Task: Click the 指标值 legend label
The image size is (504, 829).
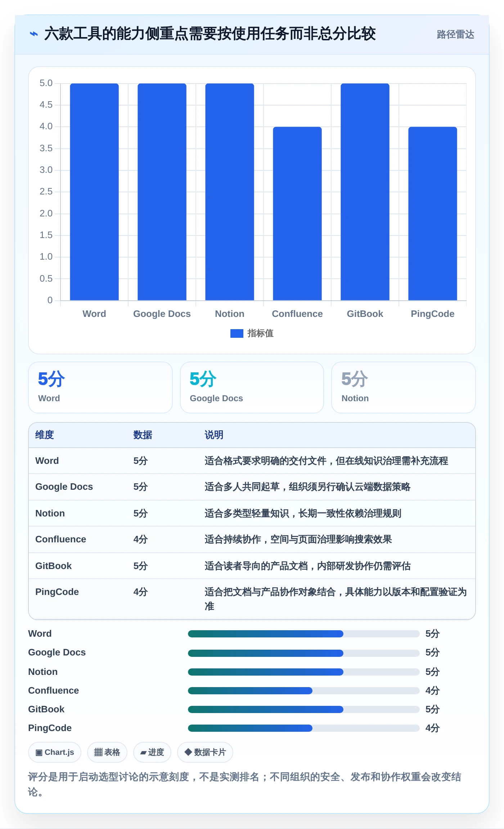Action: 260,333
